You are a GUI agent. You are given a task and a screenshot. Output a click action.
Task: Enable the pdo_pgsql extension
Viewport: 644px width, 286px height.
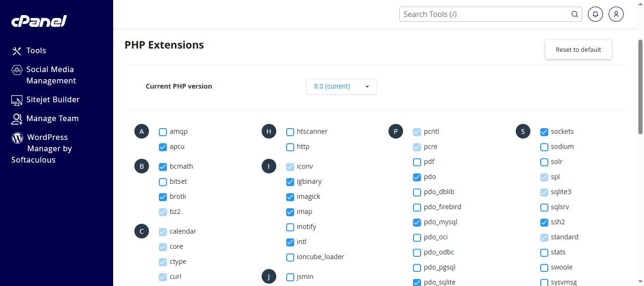click(x=417, y=268)
